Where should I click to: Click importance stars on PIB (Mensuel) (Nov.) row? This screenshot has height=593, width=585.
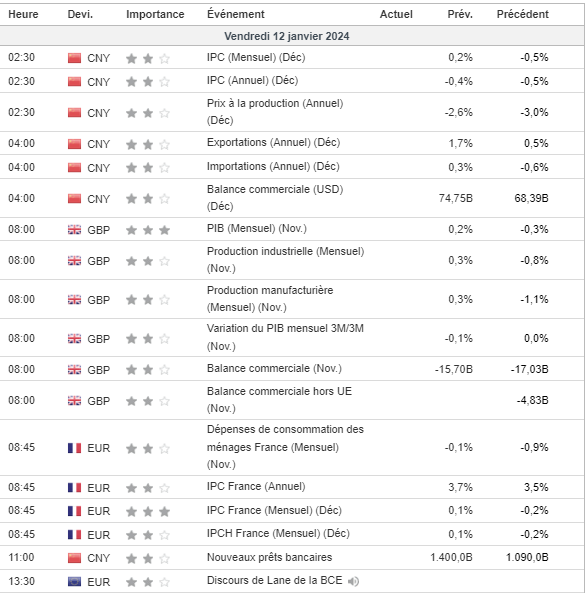click(148, 230)
